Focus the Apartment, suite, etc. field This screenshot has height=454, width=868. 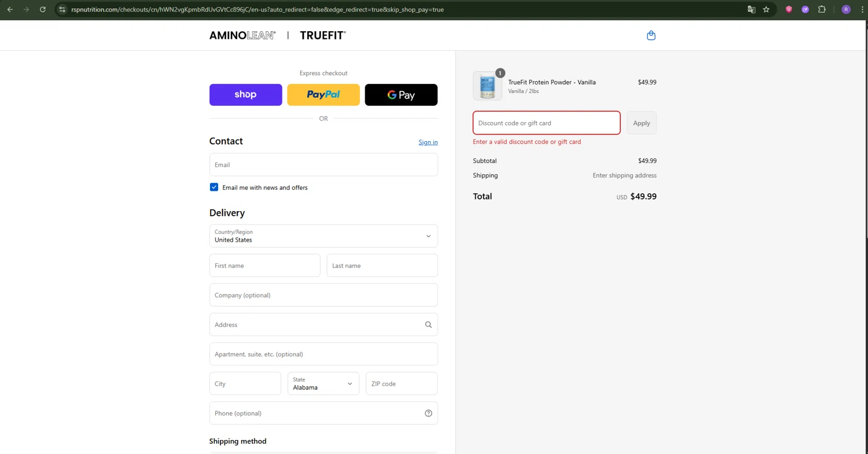[323, 354]
